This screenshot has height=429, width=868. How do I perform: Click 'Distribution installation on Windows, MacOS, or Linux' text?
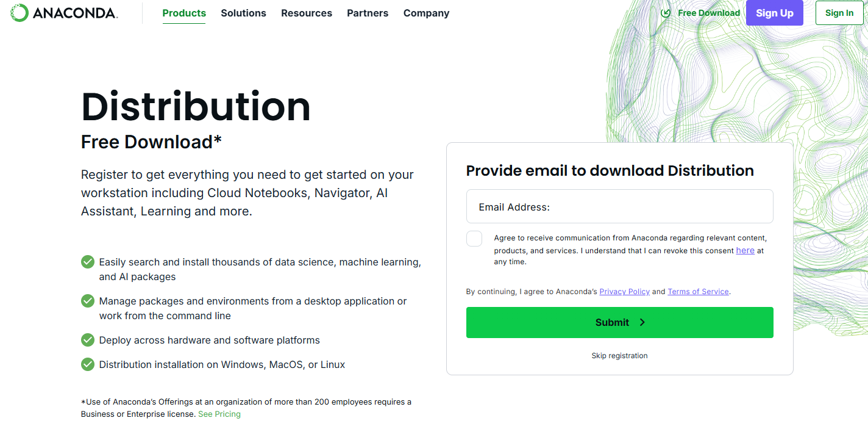coord(222,365)
